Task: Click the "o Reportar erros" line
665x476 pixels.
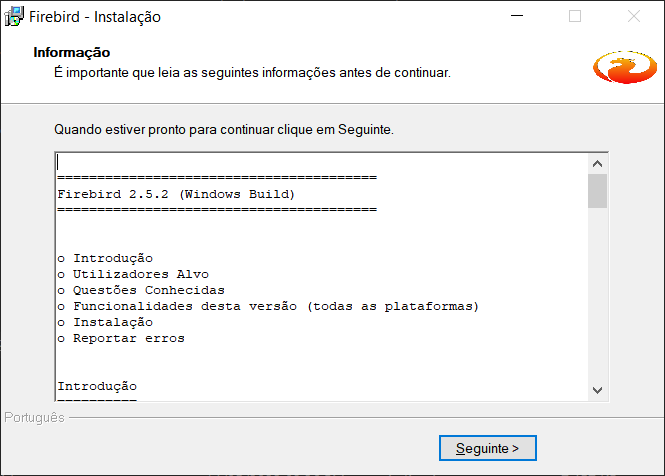Action: [x=121, y=338]
